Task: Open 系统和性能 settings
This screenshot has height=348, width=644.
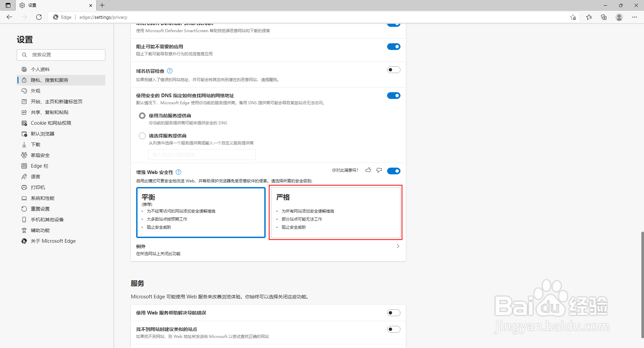Action: click(61, 198)
